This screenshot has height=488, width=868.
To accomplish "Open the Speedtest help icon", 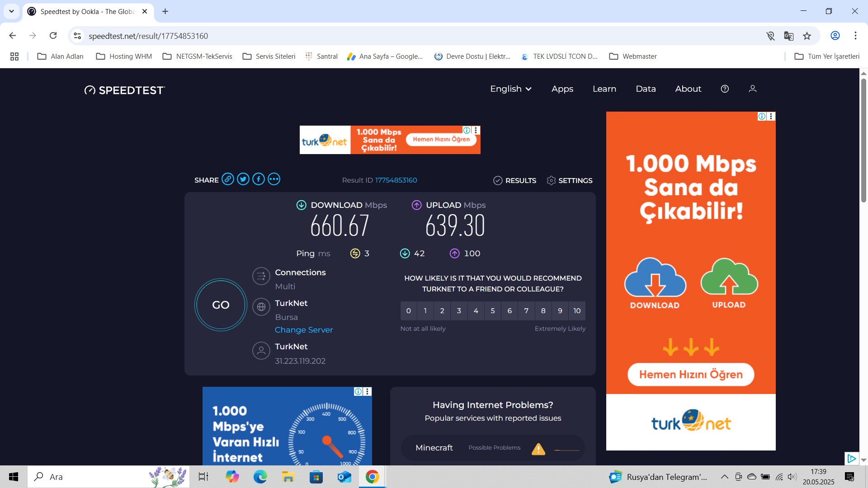I will (725, 89).
